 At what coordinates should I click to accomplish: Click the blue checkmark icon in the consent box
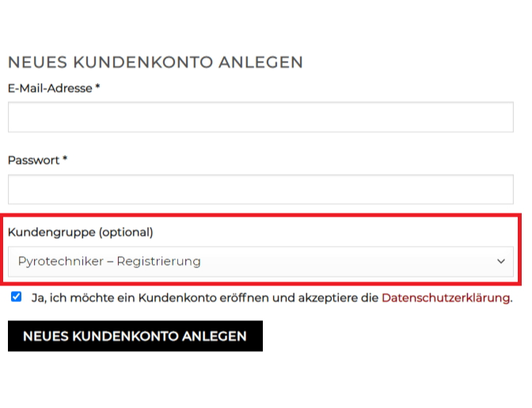(x=17, y=297)
